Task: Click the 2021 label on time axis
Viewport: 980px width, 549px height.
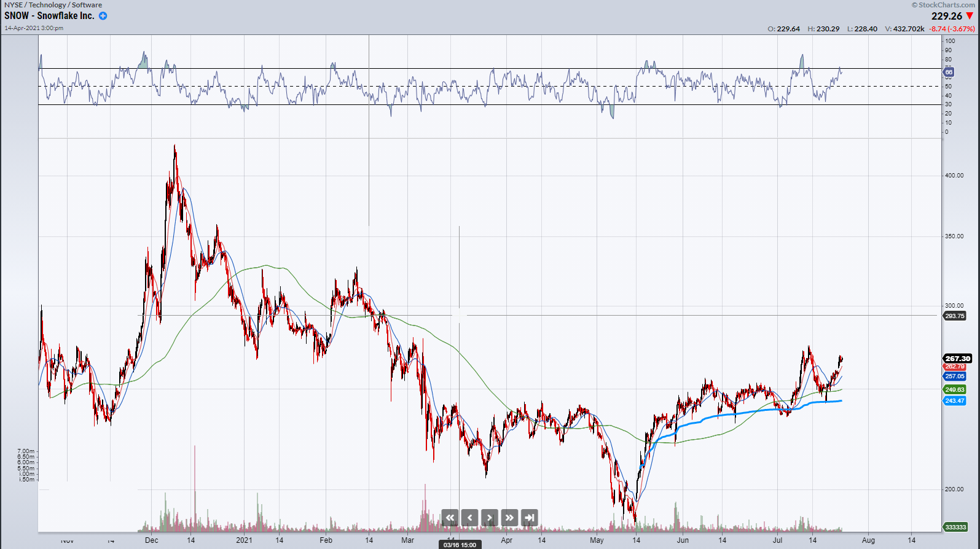Action: [244, 540]
